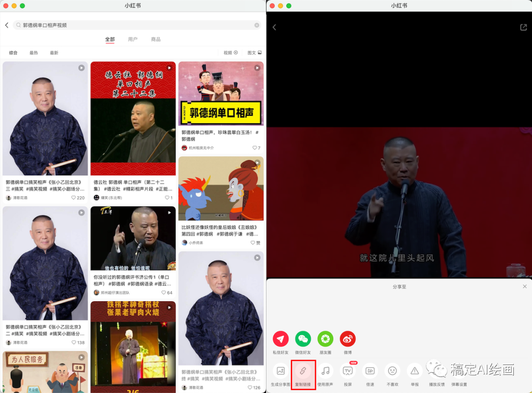Like the post with 64 likes
The height and width of the screenshot is (393, 532).
164,292
